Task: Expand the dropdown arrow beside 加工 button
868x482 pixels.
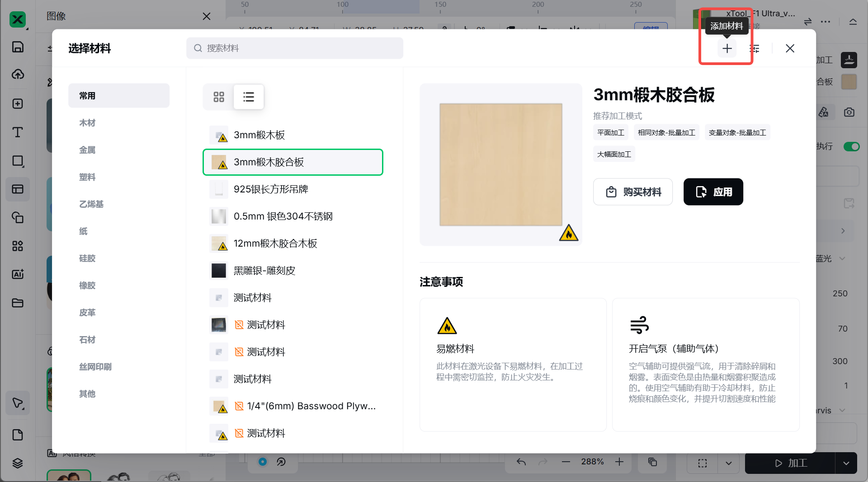Action: point(846,463)
